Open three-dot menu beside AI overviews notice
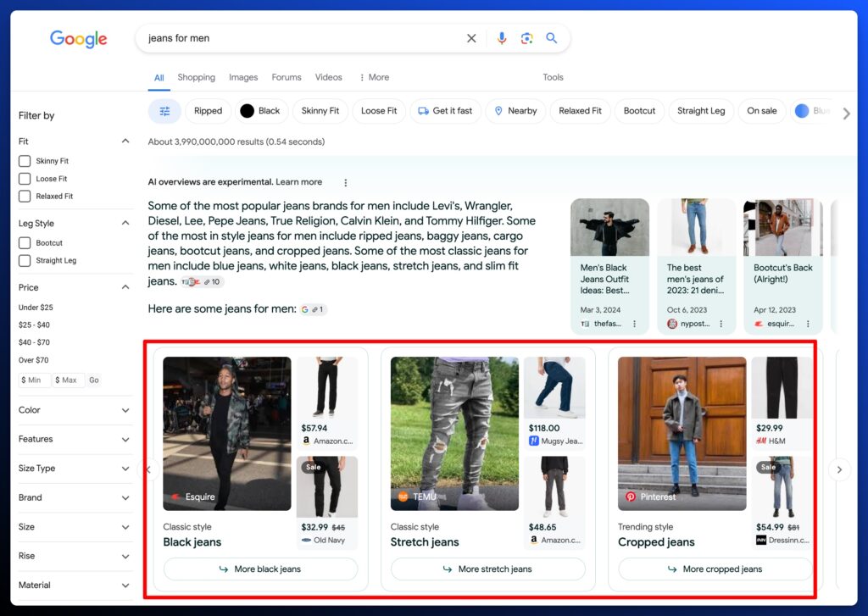 pyautogui.click(x=345, y=182)
